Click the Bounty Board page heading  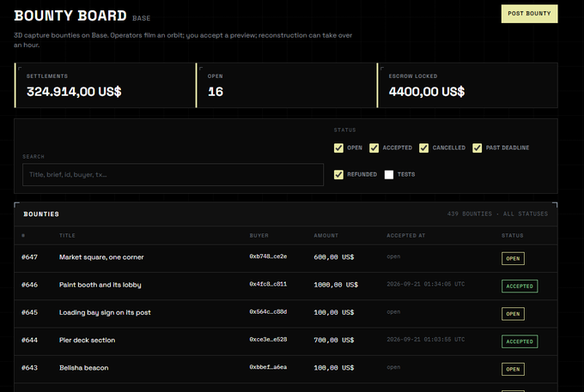70,15
